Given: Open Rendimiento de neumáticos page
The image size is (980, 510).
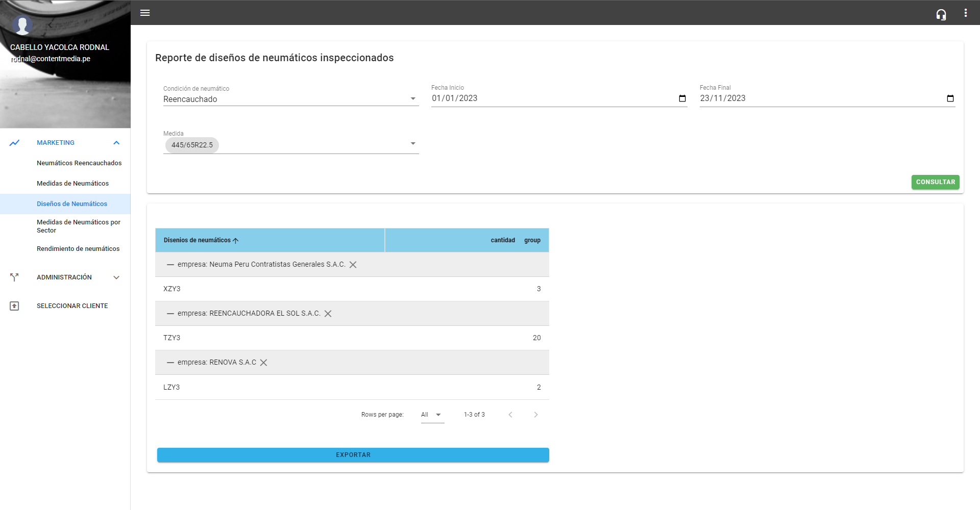Looking at the screenshot, I should [x=78, y=249].
